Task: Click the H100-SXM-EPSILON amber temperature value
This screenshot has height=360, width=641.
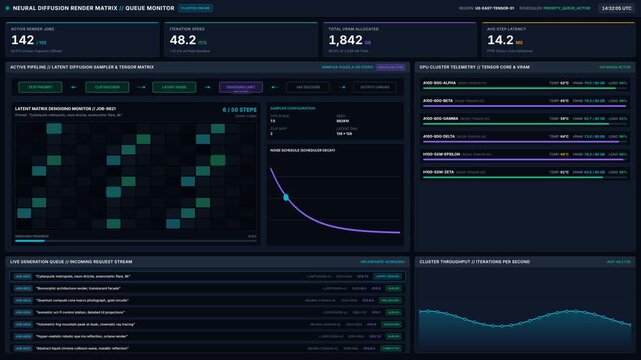Action: (x=564, y=154)
